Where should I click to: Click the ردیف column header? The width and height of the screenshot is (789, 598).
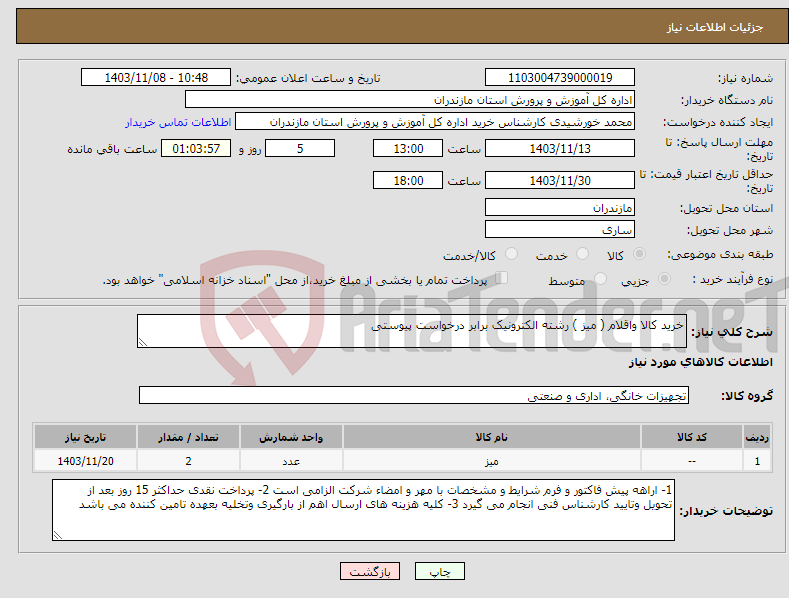[757, 437]
